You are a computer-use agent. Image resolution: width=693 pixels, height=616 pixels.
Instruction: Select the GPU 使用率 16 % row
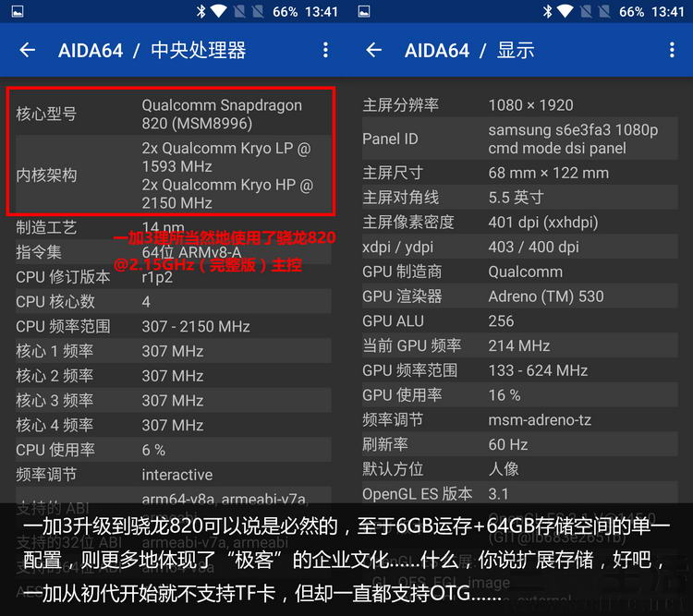click(519, 395)
